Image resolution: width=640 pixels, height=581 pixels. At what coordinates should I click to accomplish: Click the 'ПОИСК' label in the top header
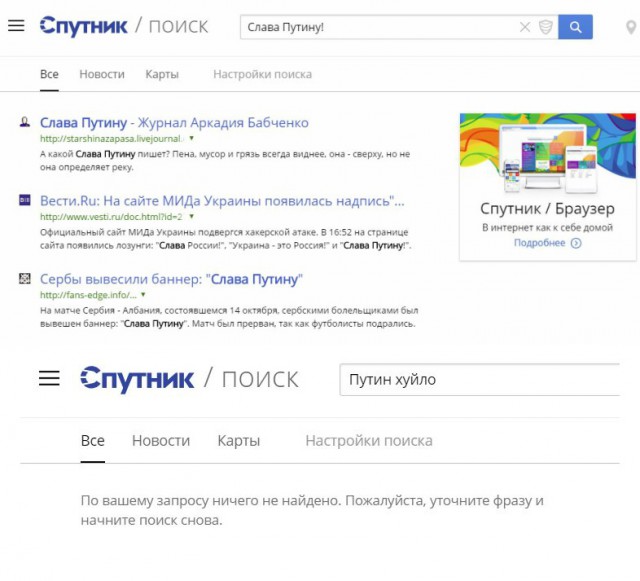coord(178,27)
